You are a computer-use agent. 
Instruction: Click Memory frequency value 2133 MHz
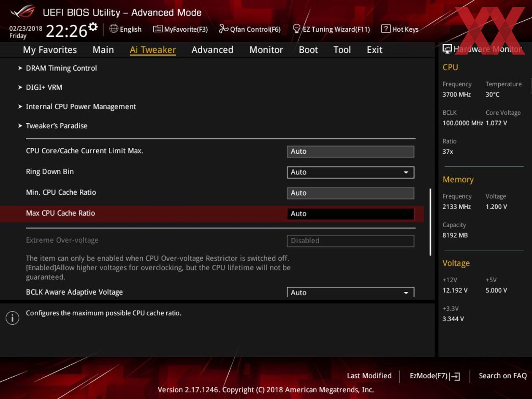point(457,207)
